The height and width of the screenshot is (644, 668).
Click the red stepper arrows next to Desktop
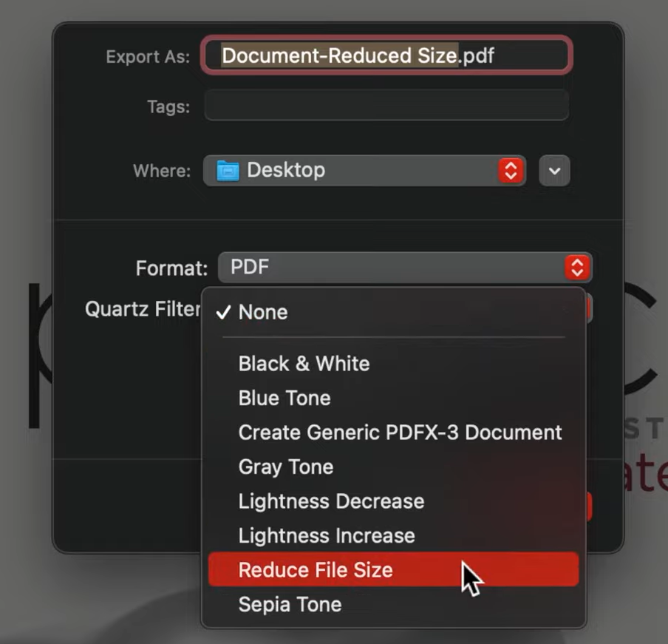[511, 171]
